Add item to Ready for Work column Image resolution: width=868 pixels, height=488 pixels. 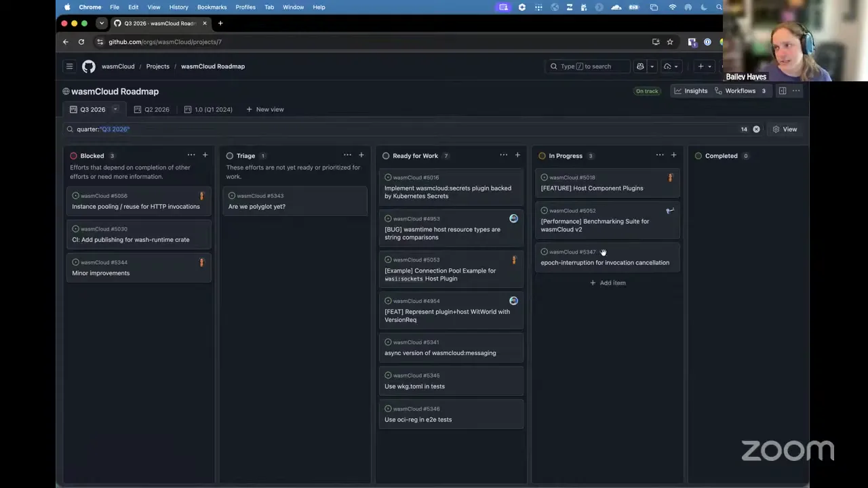point(517,155)
